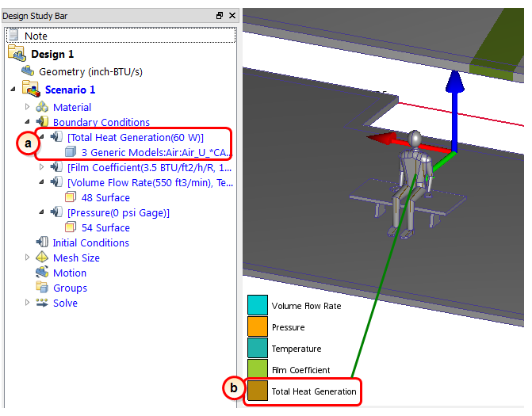Click the cyan Volume Flow Rate swatch
The height and width of the screenshot is (416, 532).
click(x=258, y=305)
